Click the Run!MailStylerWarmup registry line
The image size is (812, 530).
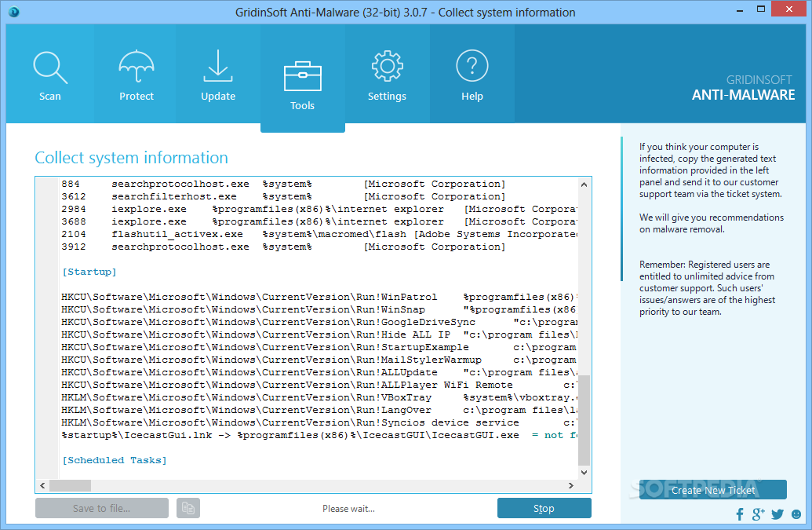(x=319, y=360)
